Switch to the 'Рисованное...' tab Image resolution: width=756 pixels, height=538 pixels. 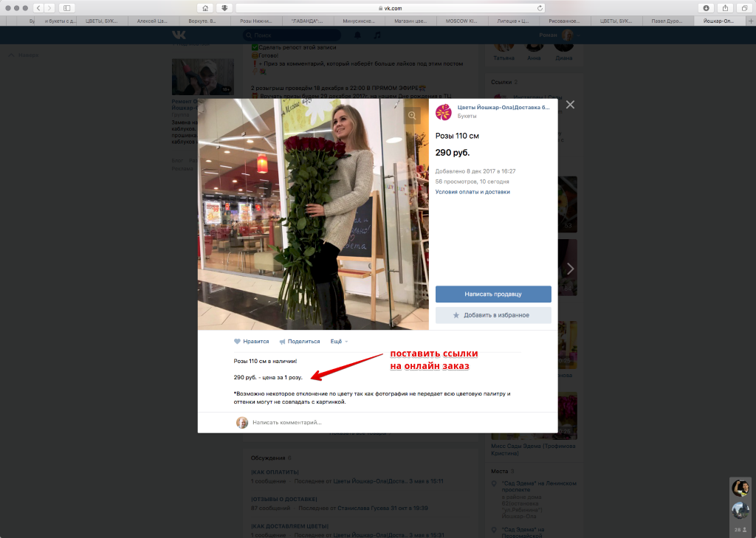(564, 21)
